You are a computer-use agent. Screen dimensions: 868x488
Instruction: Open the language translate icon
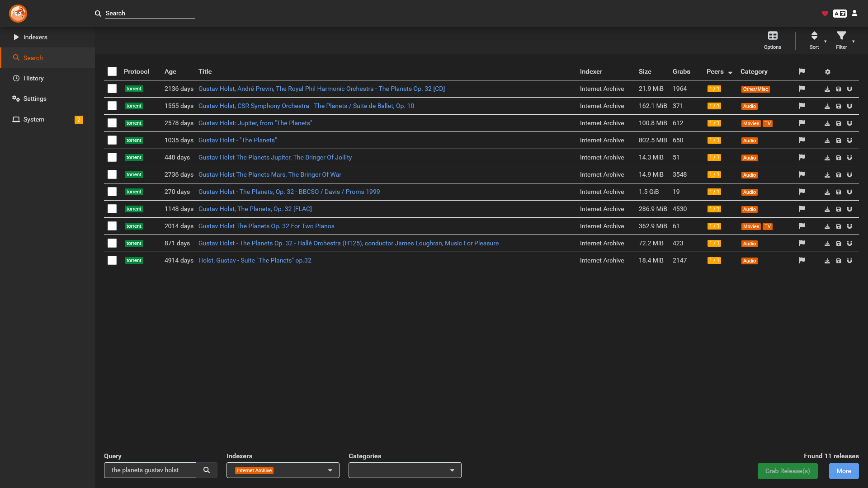pyautogui.click(x=840, y=14)
